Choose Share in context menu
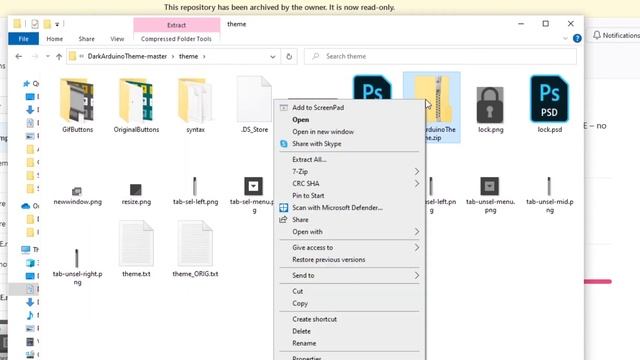Image resolution: width=640 pixels, height=360 pixels. pos(349,220)
